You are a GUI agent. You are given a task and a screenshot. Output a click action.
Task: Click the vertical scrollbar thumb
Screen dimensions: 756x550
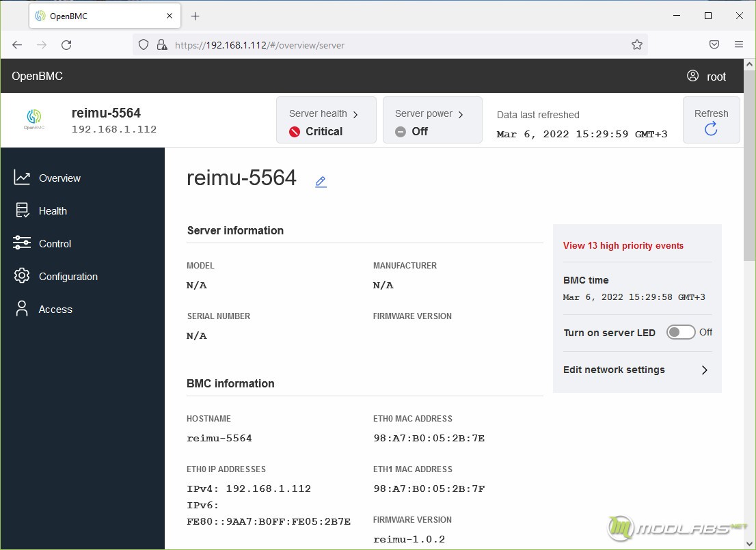(749, 165)
